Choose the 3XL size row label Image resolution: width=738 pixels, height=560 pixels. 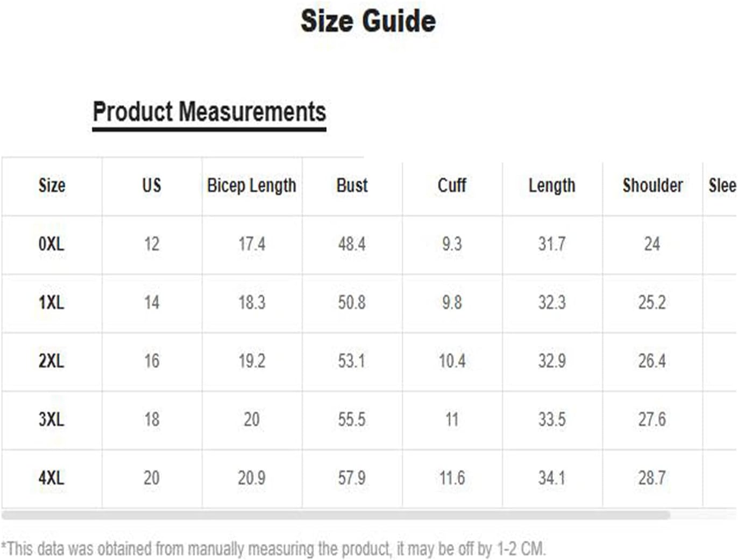pyautogui.click(x=52, y=419)
